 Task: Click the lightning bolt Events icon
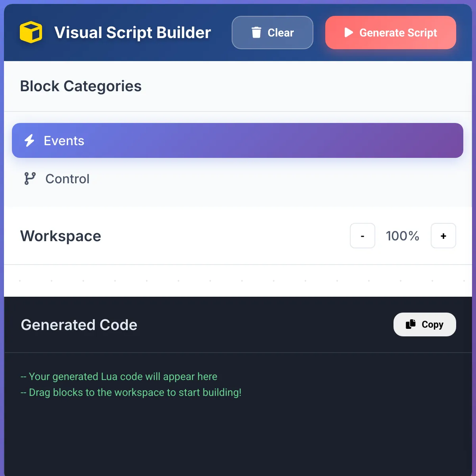[x=30, y=140]
